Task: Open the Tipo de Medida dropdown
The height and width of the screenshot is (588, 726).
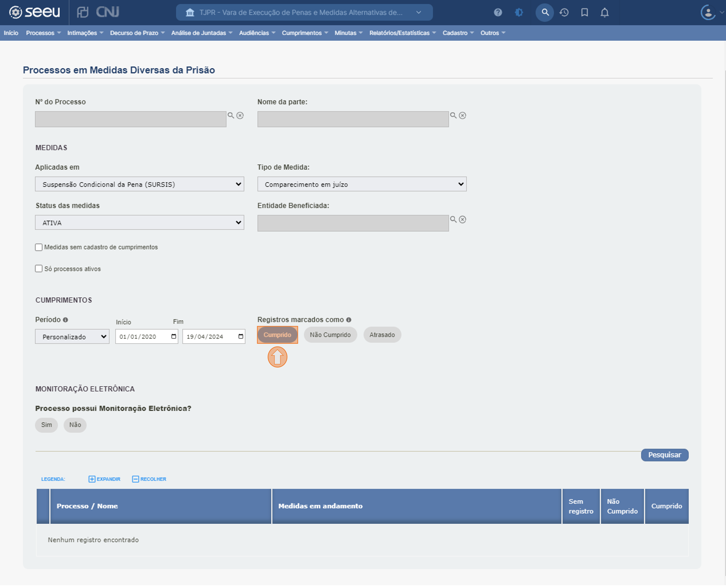Action: pos(362,184)
